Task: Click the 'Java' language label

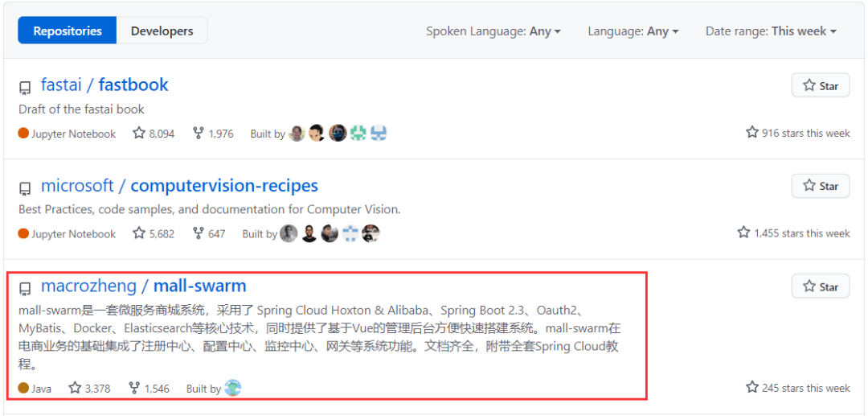Action: [x=42, y=389]
